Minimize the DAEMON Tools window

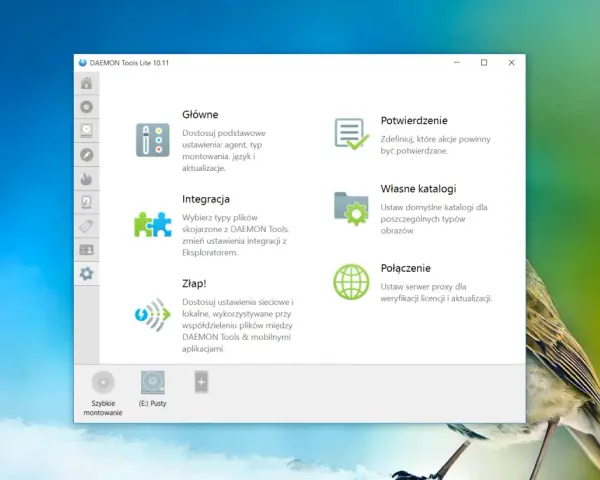pos(457,62)
